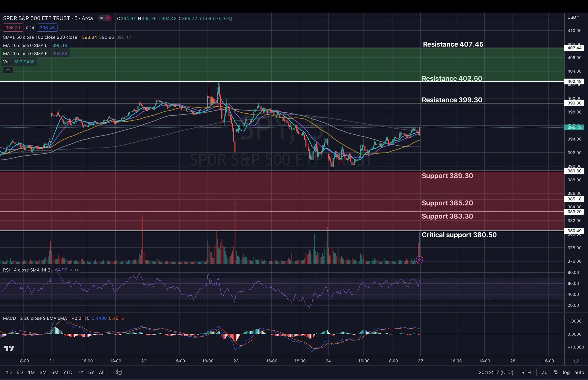Click the Critical support 380.50 label

459,235
